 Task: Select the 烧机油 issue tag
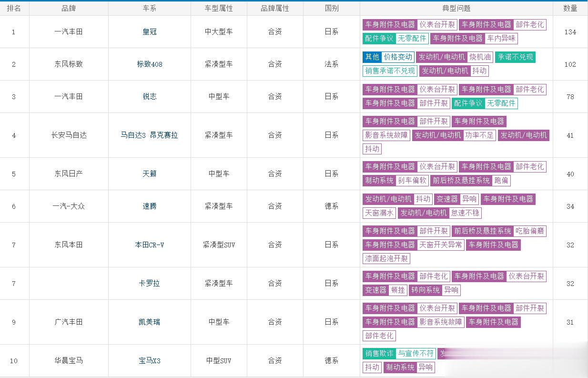click(x=480, y=57)
